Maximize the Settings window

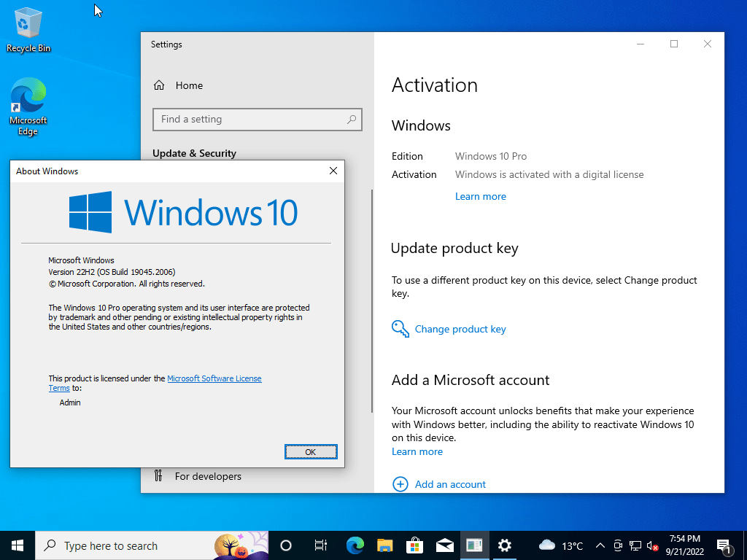[674, 44]
